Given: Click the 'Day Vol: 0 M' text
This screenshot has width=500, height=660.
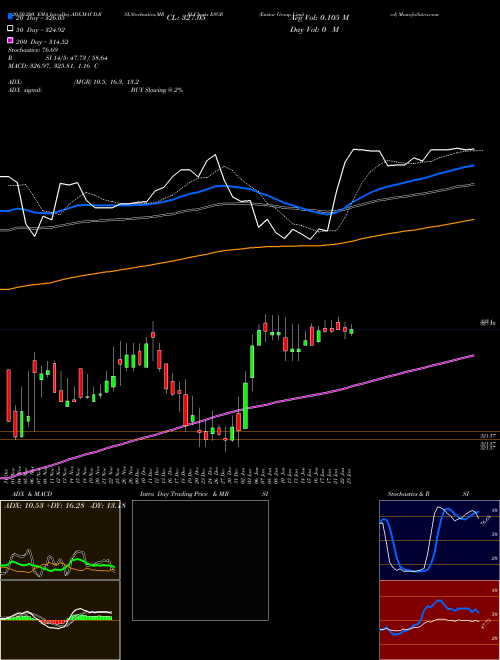Looking at the screenshot, I should click(x=314, y=29).
